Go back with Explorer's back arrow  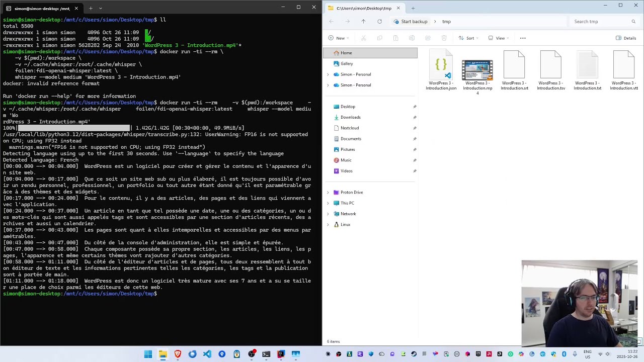tap(331, 22)
